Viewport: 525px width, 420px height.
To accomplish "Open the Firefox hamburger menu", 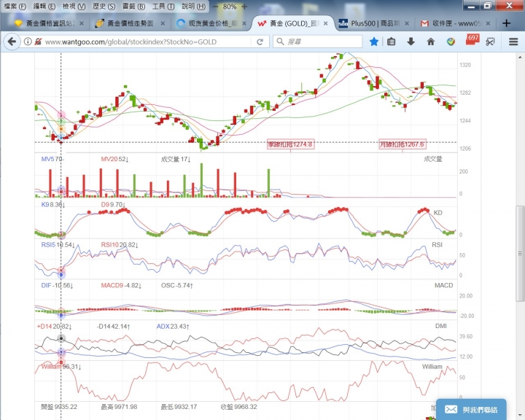I will (513, 42).
